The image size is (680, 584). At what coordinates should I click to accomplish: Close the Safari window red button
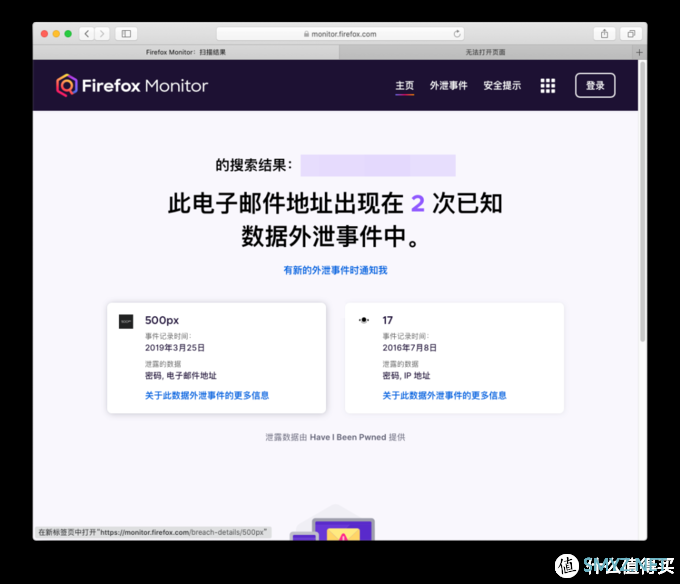pos(44,34)
